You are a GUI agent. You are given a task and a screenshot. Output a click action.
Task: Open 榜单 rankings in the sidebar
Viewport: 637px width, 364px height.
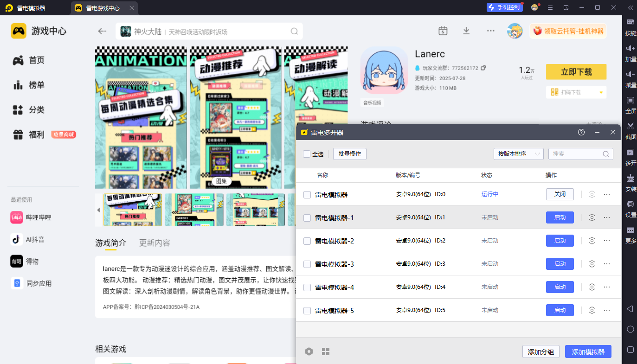pos(36,85)
